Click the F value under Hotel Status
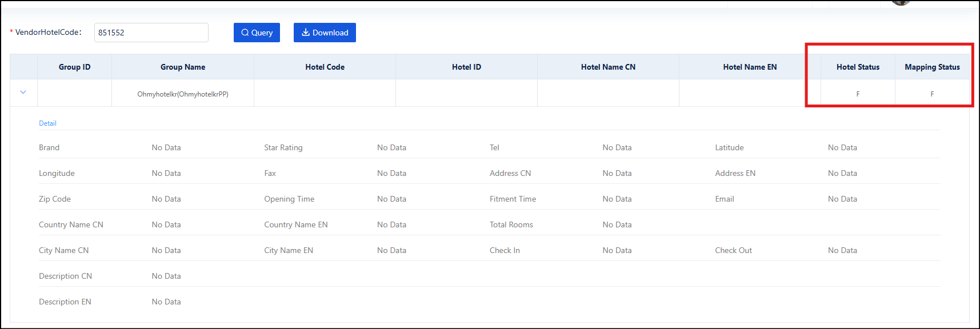 pos(858,94)
